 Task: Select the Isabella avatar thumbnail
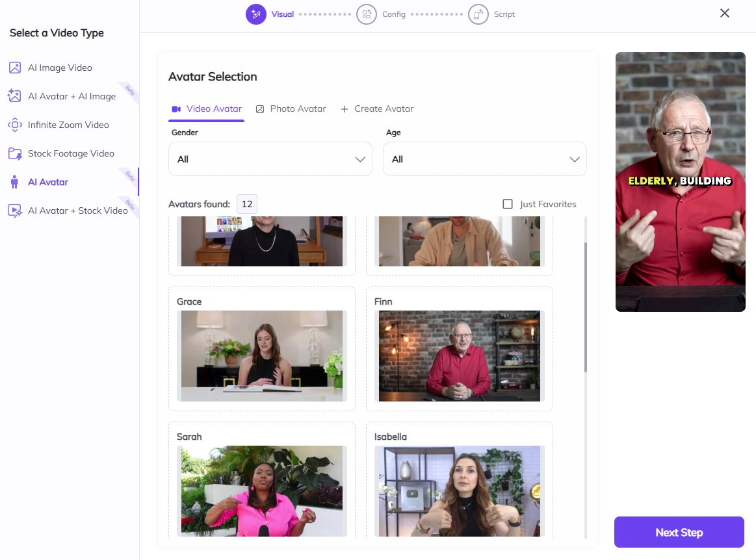pyautogui.click(x=460, y=491)
